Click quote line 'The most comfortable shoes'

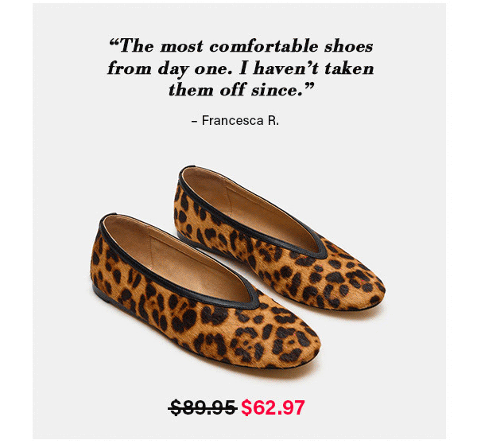[241, 46]
